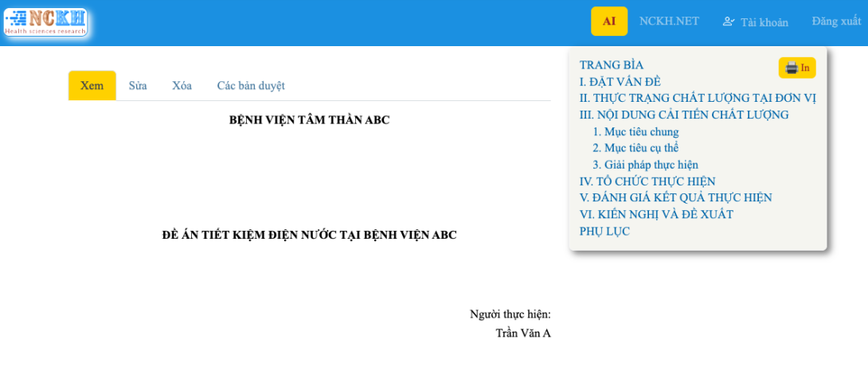Viewport: 868px width, 378px height.
Task: Go to the NCKH.NET link
Action: coord(669,21)
